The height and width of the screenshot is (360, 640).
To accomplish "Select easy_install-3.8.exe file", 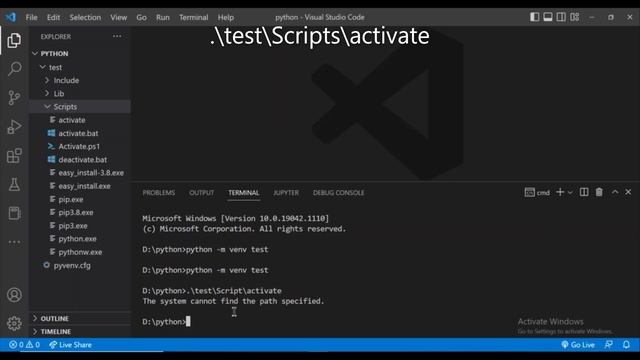I will click(80, 173).
